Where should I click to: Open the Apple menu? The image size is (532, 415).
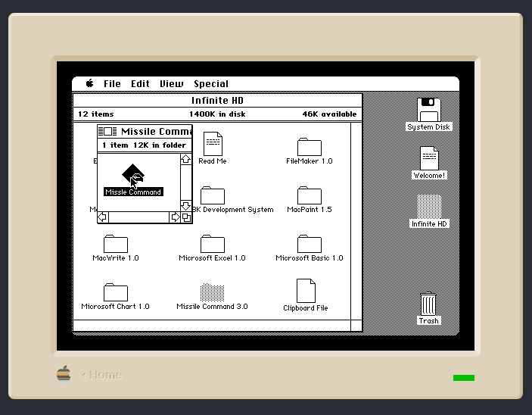(89, 83)
